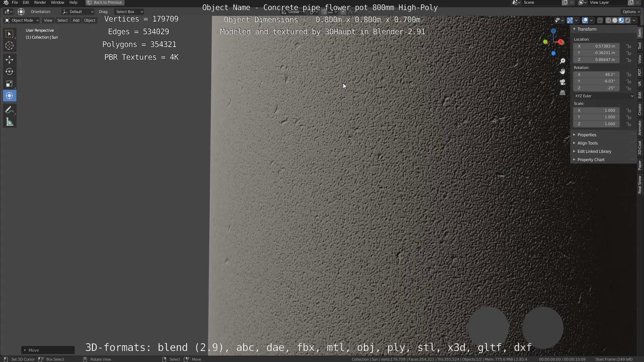This screenshot has width=644, height=362.
Task: Select the Cursor tool in toolbar
Action: [x=9, y=46]
